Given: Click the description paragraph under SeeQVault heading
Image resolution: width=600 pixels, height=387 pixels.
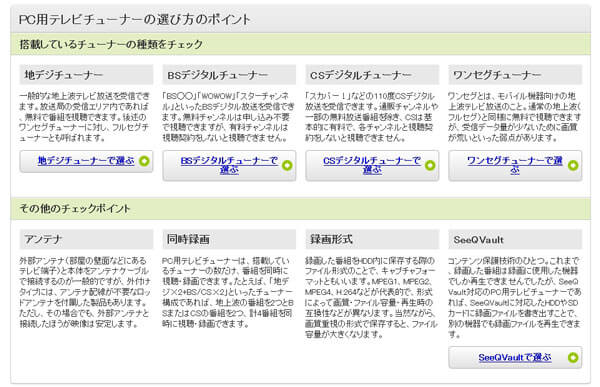Looking at the screenshot, I should pos(514,297).
